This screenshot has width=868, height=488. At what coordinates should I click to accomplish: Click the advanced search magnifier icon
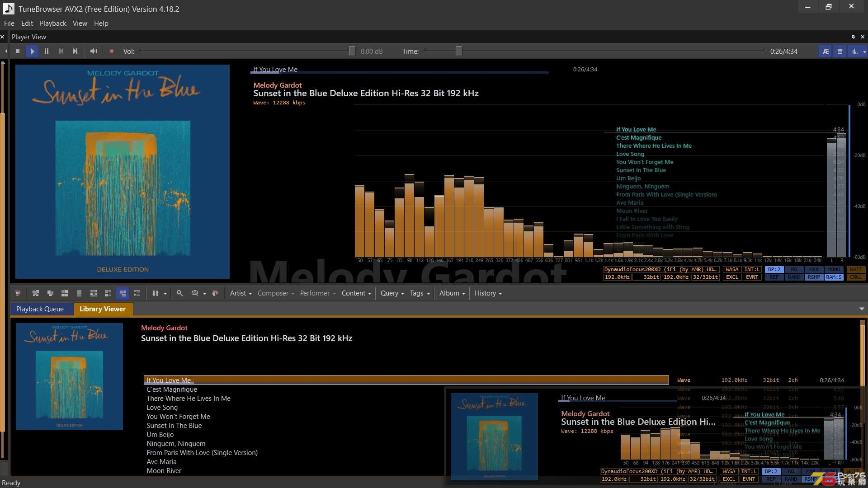tap(195, 293)
